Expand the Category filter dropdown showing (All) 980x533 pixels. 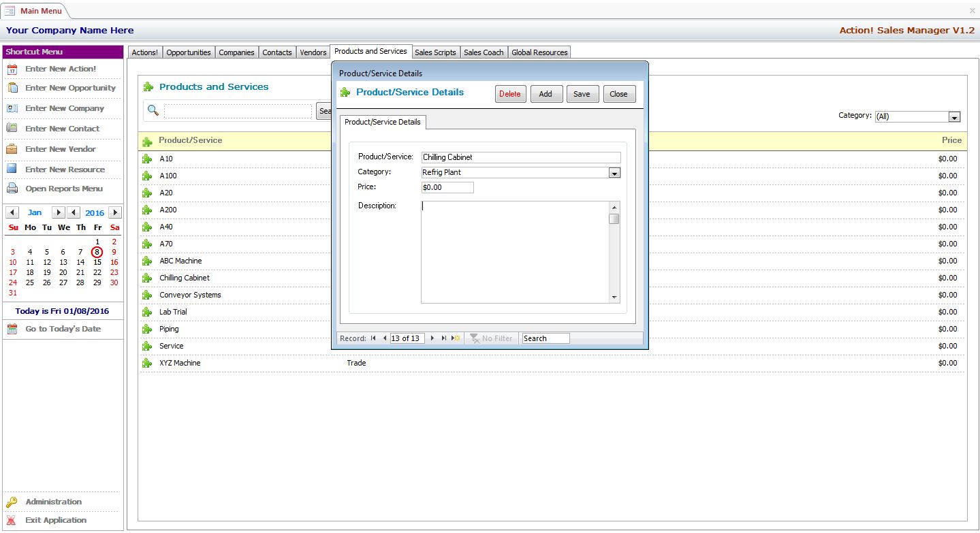954,117
